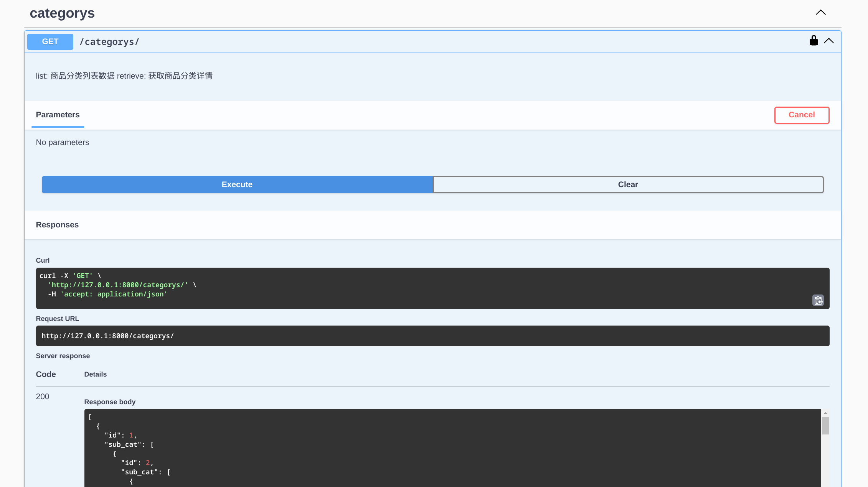Select the Parameters tab

pyautogui.click(x=58, y=115)
